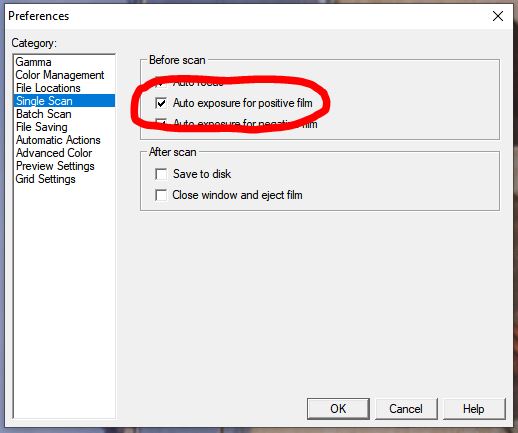Toggle the Auto focus checkbox
The image size is (518, 433).
(161, 83)
